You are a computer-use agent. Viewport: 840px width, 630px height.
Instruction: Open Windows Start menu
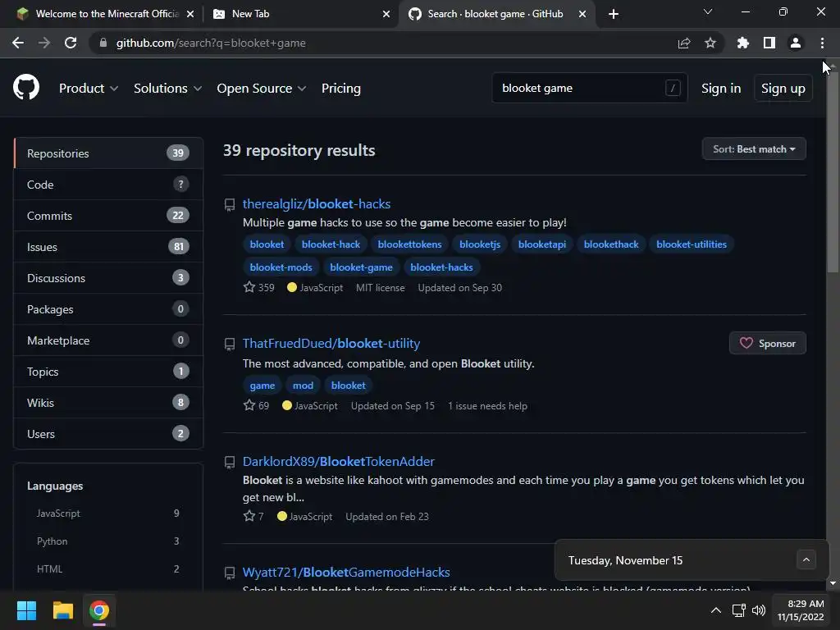tap(26, 610)
